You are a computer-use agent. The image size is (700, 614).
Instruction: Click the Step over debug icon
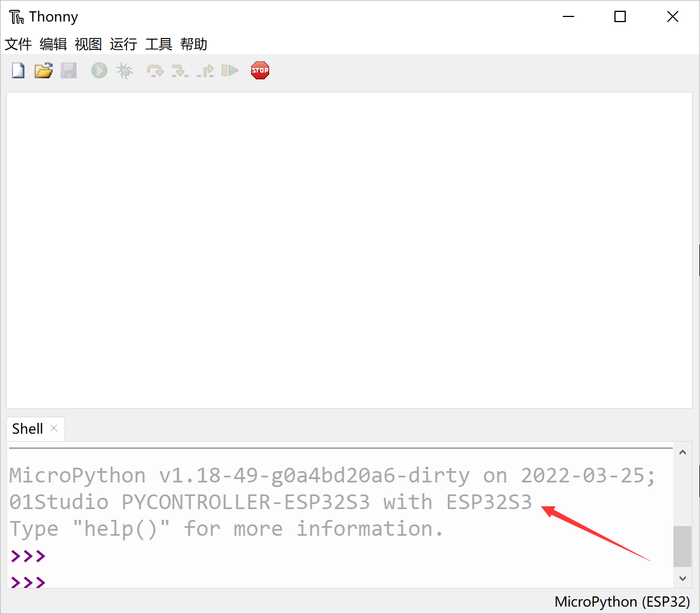[x=155, y=71]
